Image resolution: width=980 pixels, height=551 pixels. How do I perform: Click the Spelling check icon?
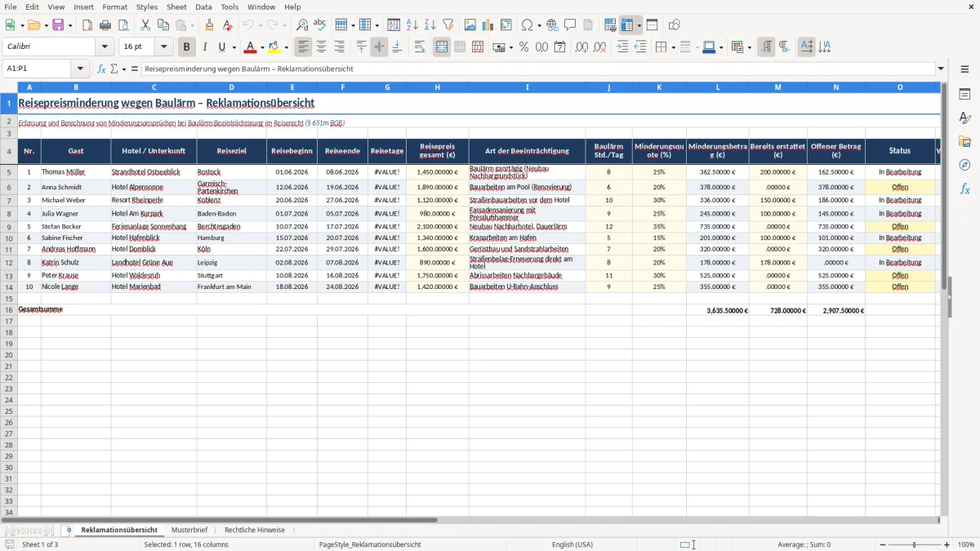tap(320, 25)
